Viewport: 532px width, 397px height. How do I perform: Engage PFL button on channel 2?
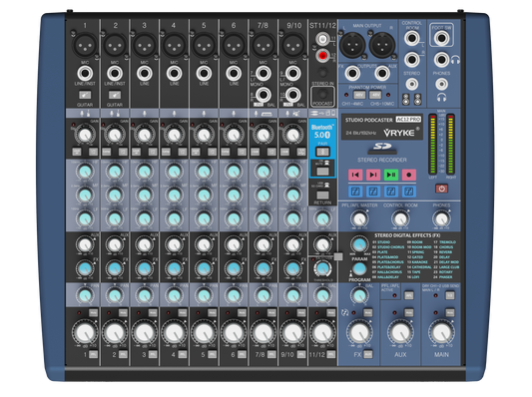click(x=123, y=355)
